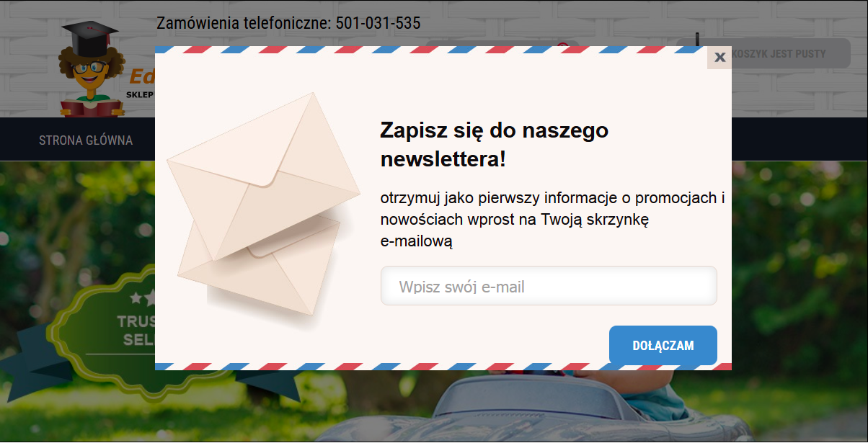Screen dimensions: 868x443
Task: Click the 'Zapisz się do naszego newslettera!' heading
Action: point(495,145)
